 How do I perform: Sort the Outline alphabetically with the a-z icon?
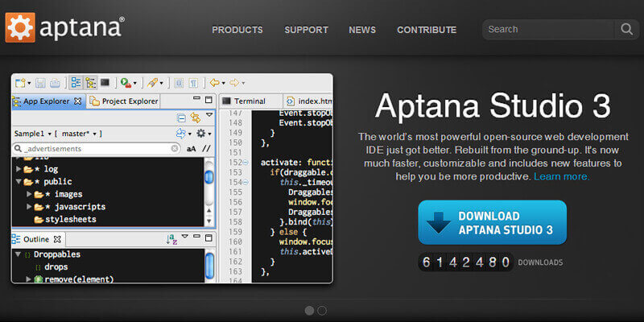pos(171,239)
